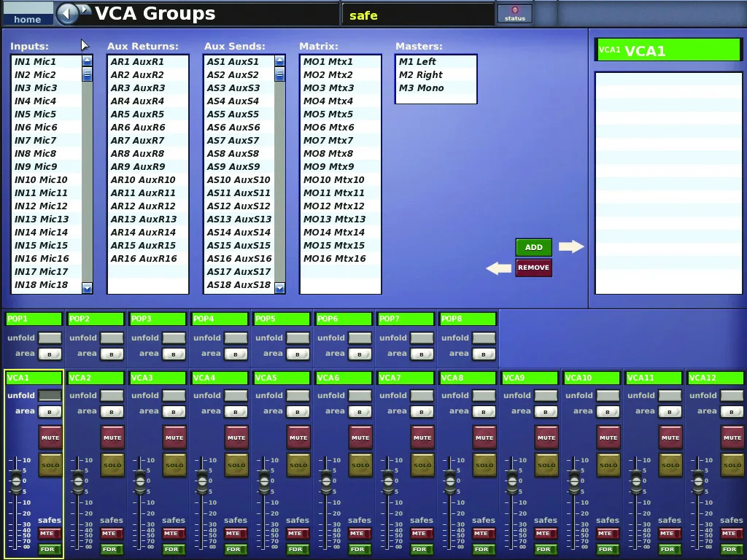Solo VCA8
This screenshot has width=747, height=560.
[484, 465]
